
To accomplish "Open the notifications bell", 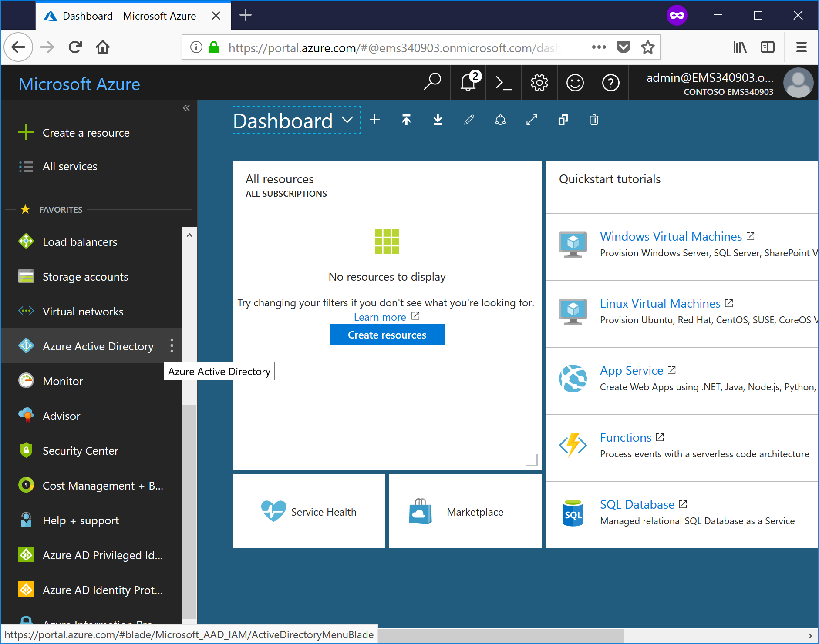I will [x=468, y=82].
